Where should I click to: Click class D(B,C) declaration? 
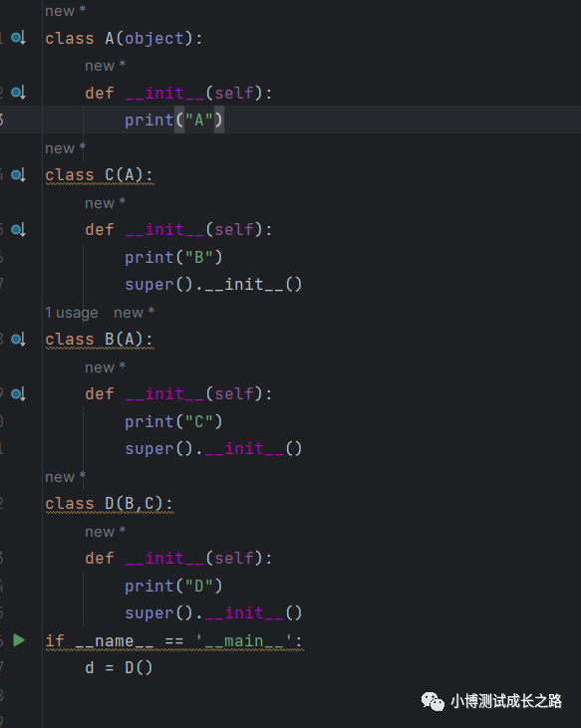point(110,504)
